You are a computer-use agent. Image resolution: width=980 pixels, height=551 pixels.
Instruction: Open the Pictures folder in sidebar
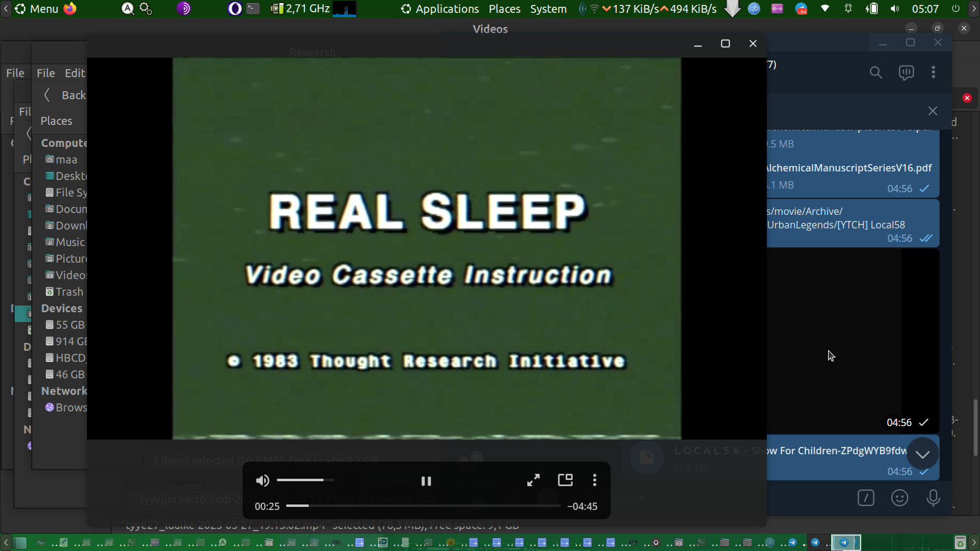(x=66, y=258)
